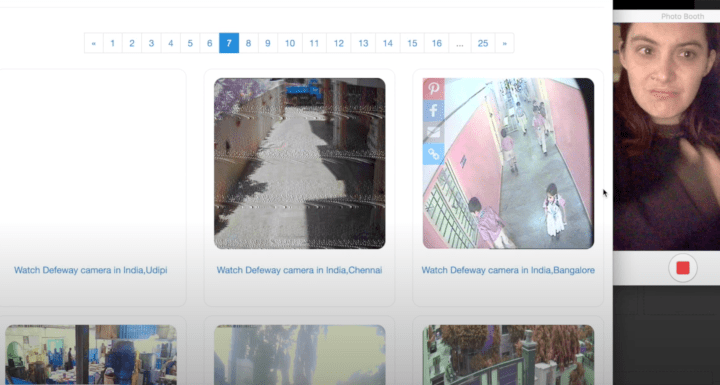Go to previous pages with « arrow
Image resolution: width=720 pixels, height=385 pixels.
[94, 43]
